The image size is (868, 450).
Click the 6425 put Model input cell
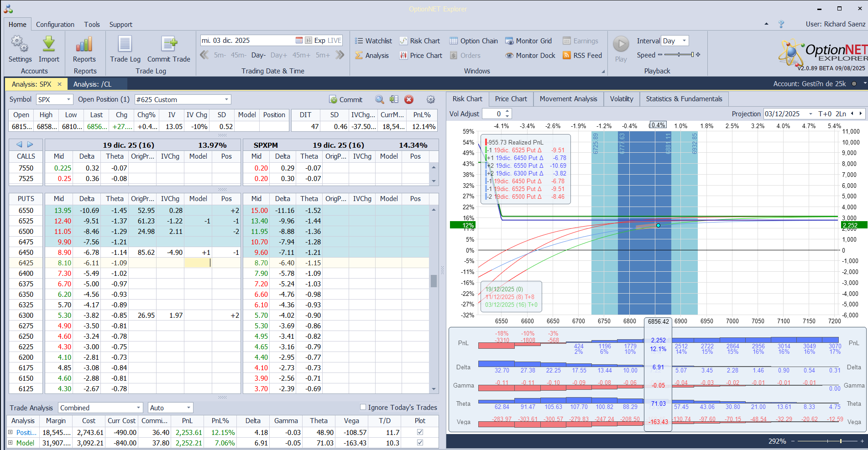[198, 263]
